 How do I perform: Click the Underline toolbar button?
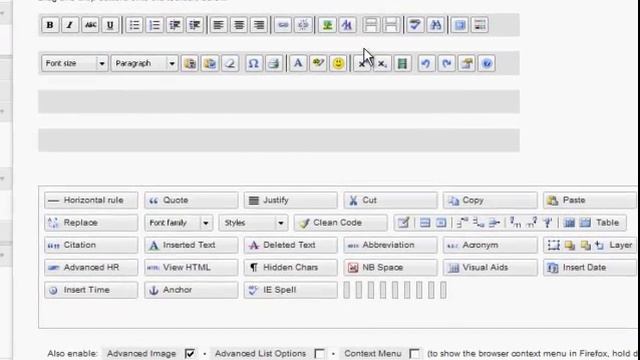coord(110,25)
